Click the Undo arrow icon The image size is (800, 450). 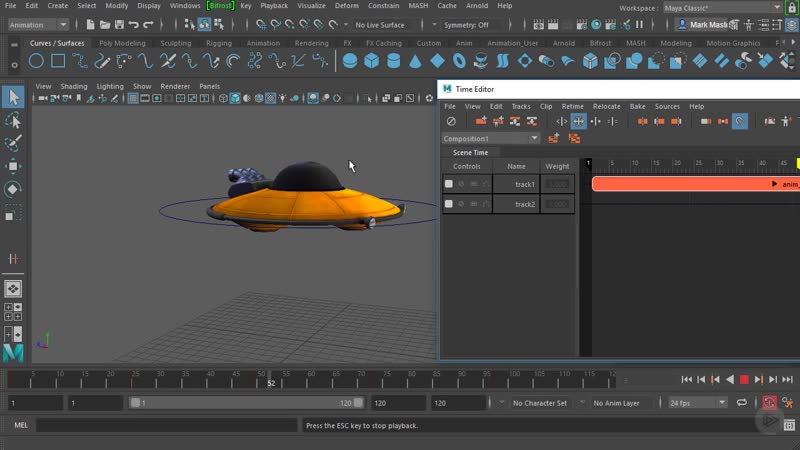tap(134, 24)
